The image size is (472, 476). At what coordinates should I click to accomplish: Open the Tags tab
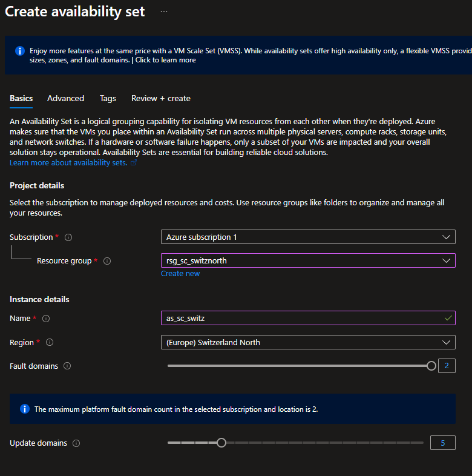[108, 98]
